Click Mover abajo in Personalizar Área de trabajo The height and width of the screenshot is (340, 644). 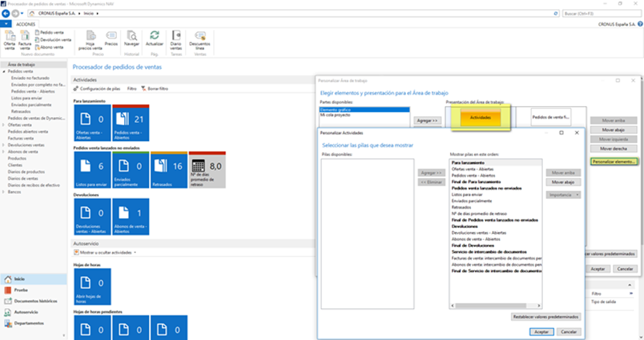(x=613, y=130)
